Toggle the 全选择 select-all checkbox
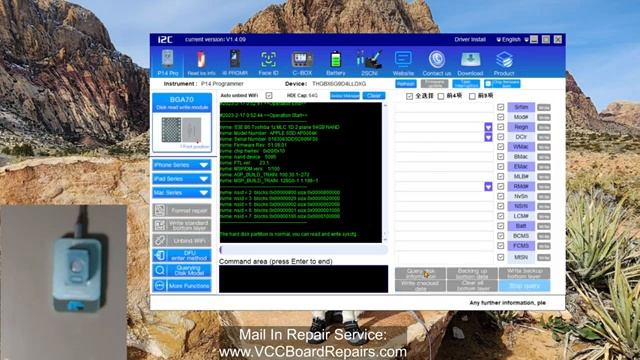Viewport: 640px width, 360px height. [409, 96]
